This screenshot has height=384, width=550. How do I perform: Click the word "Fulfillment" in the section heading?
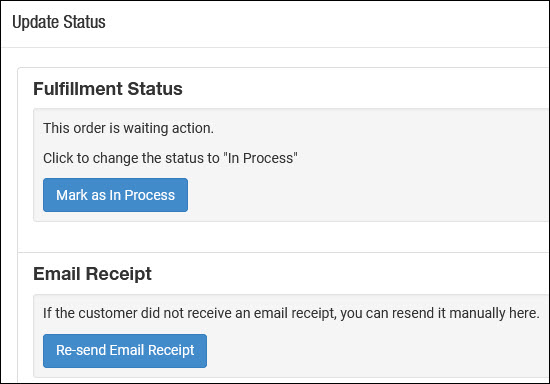point(78,89)
